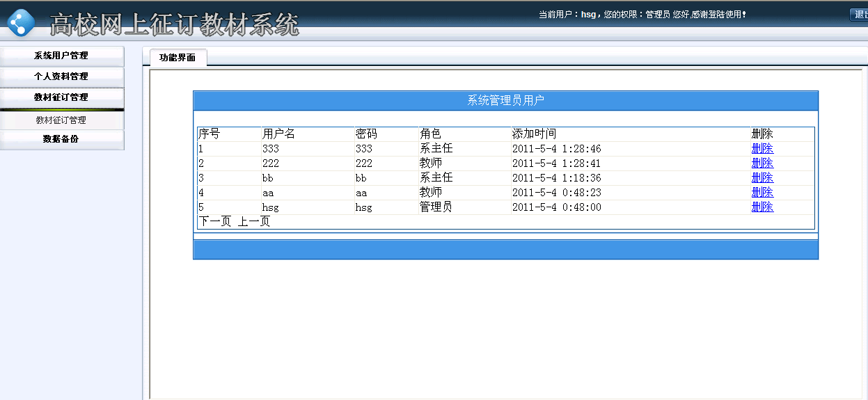Screen dimensions: 868x400
Task: Click username cell 222
Action: click(271, 163)
